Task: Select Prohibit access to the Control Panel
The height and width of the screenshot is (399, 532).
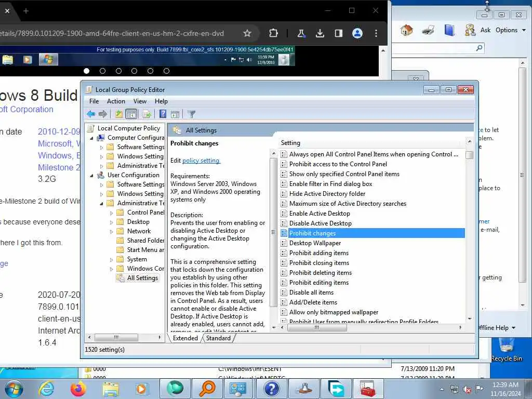Action: coord(338,164)
